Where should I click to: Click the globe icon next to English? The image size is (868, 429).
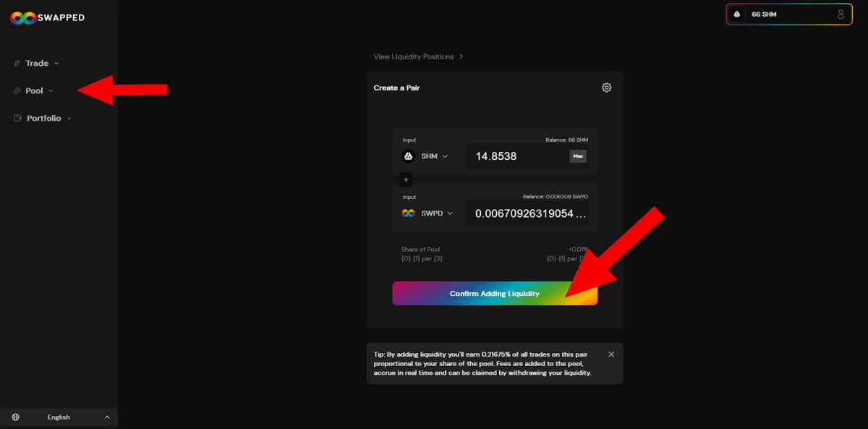click(16, 417)
